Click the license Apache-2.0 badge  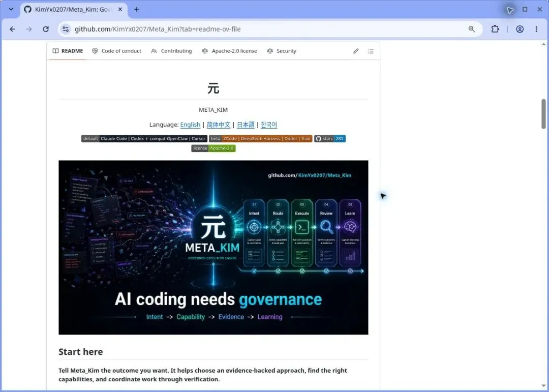[213, 148]
